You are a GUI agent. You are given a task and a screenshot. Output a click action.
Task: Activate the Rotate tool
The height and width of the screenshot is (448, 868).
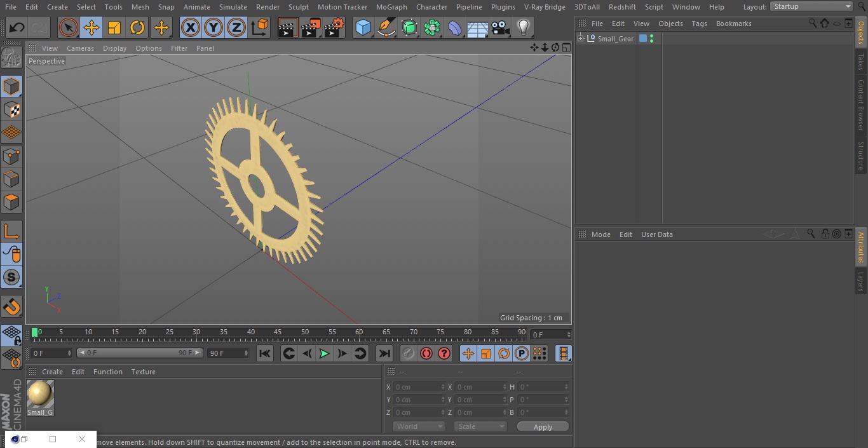[x=137, y=28]
